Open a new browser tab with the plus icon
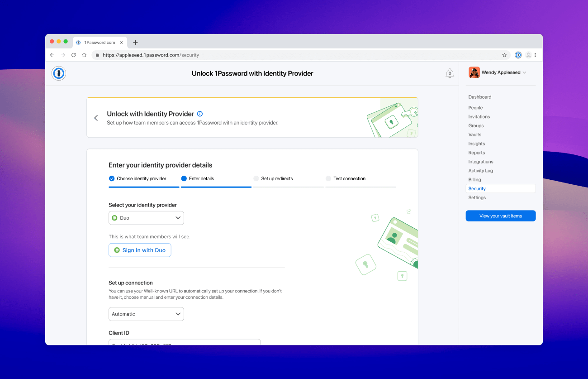 click(135, 42)
